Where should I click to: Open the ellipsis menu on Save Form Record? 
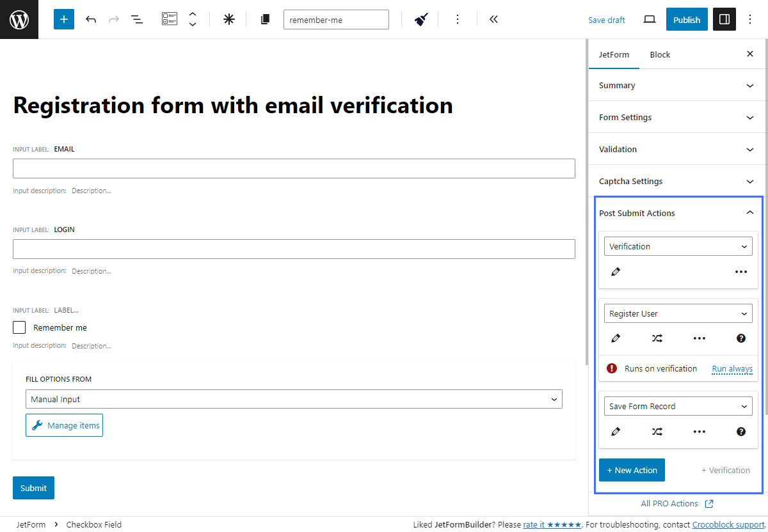coord(699,432)
